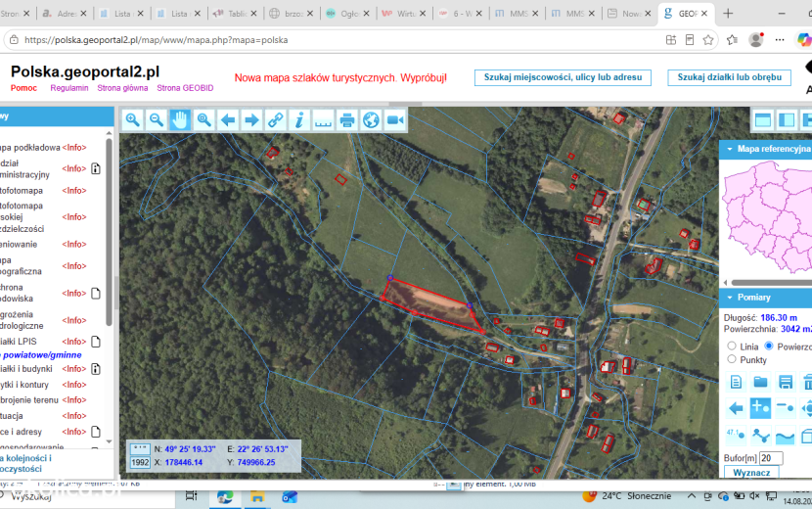
Task: Click Info link for działki LPIS
Action: 74,342
